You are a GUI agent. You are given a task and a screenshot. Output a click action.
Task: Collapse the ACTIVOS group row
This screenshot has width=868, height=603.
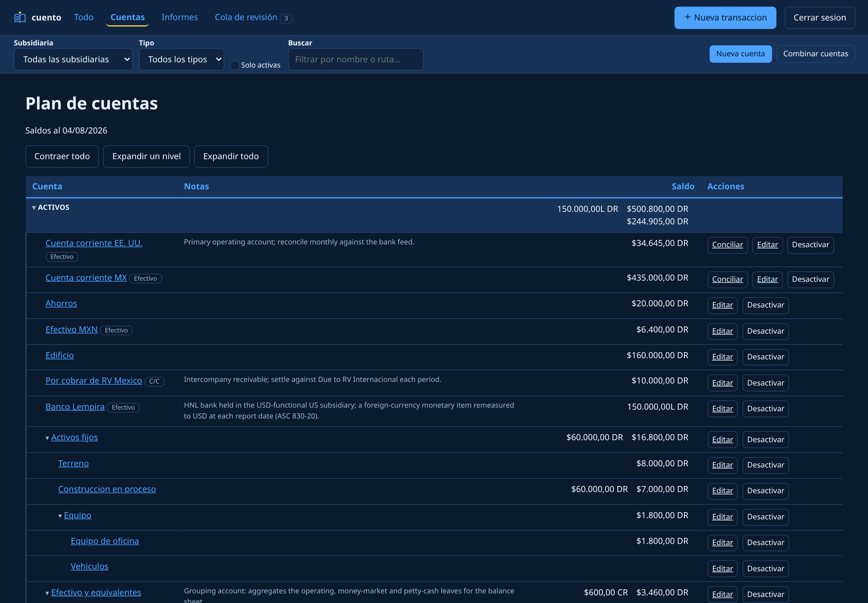34,208
